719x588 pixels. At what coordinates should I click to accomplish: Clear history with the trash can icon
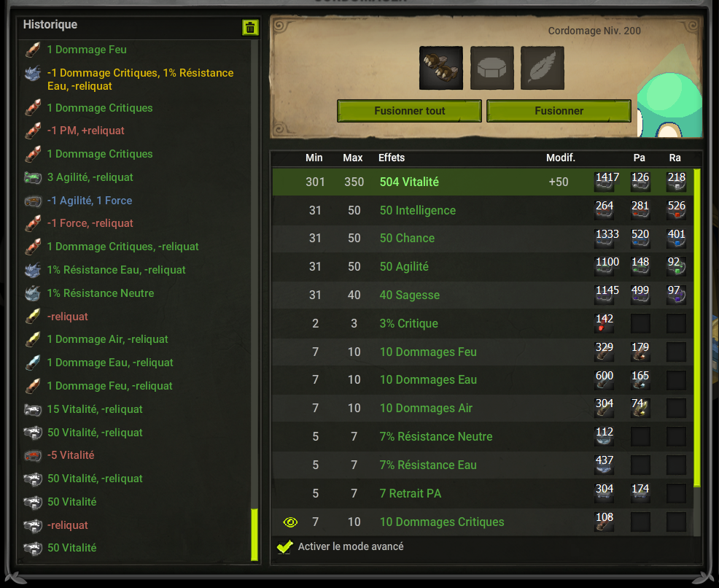[250, 28]
